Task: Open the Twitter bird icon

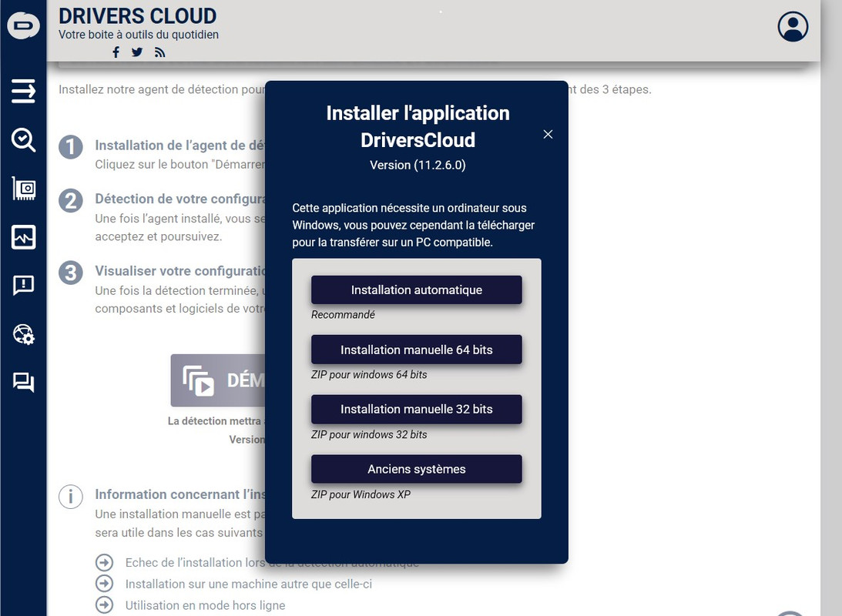Action: [x=137, y=52]
